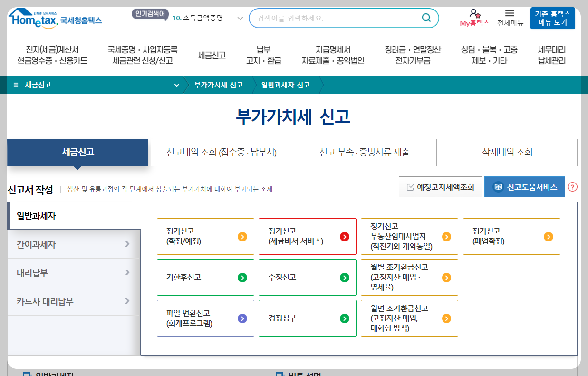Click the red question mark help icon
This screenshot has width=588, height=376.
point(573,187)
